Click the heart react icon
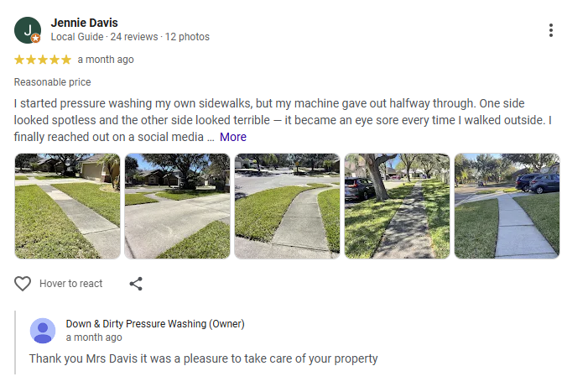588x387 pixels. [x=23, y=284]
